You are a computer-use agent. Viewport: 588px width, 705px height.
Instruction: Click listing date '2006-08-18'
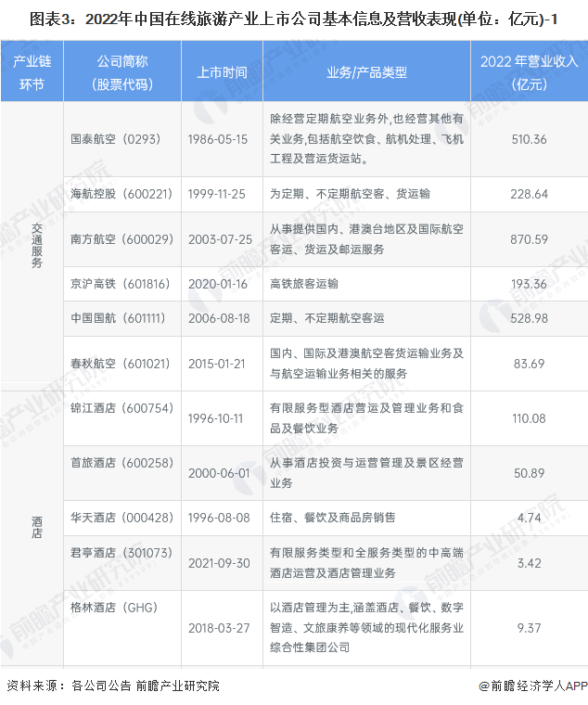(x=219, y=318)
